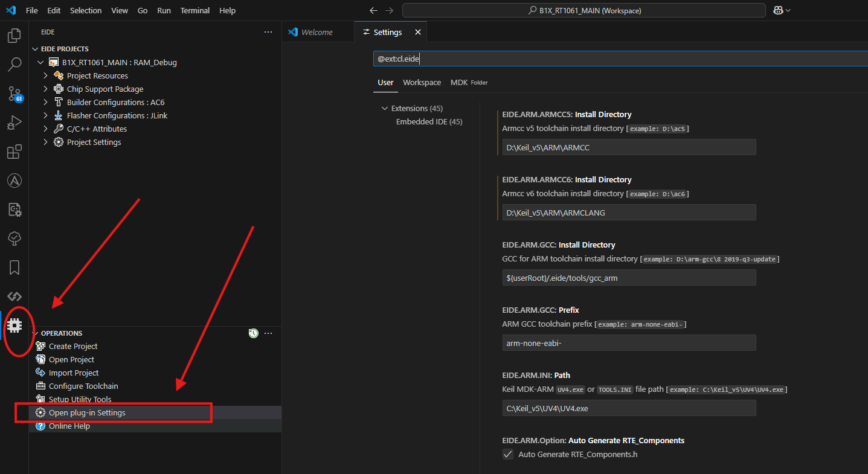Image resolution: width=868 pixels, height=474 pixels.
Task: Switch to the Workspace settings tab
Action: pyautogui.click(x=422, y=82)
